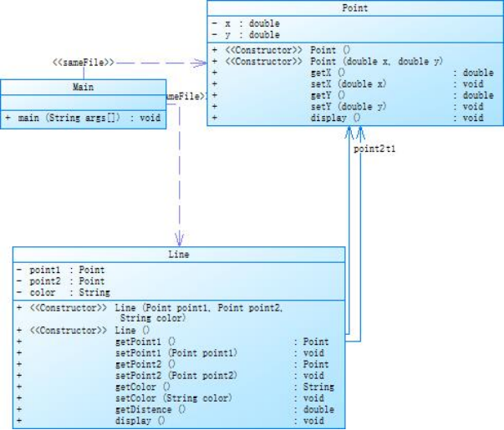Select Point (double x, double y) constructor
The image size is (504, 430).
pyautogui.click(x=327, y=61)
